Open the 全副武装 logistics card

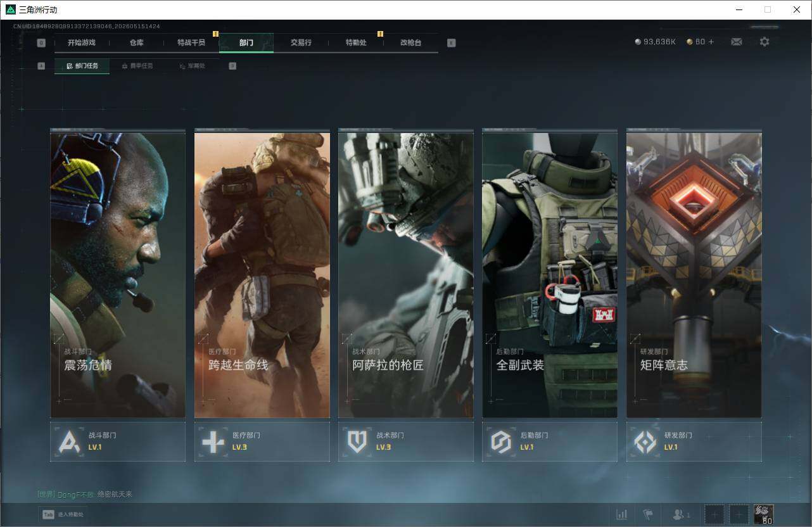click(x=550, y=274)
